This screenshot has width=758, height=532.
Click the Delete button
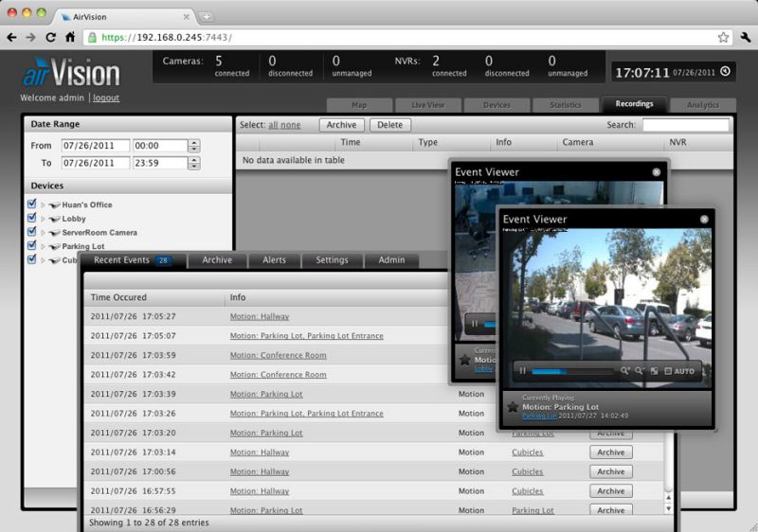(x=389, y=125)
